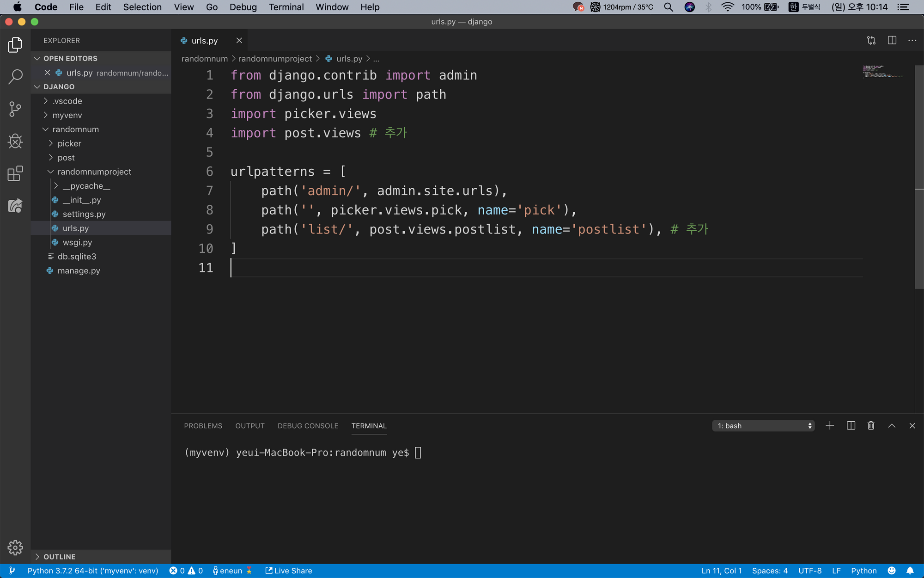Expand the OUTLINE section
This screenshot has width=924, height=578.
[59, 557]
